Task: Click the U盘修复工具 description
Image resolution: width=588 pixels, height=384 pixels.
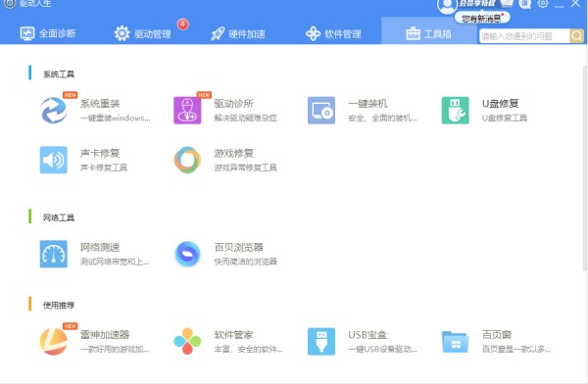Action: tap(505, 119)
